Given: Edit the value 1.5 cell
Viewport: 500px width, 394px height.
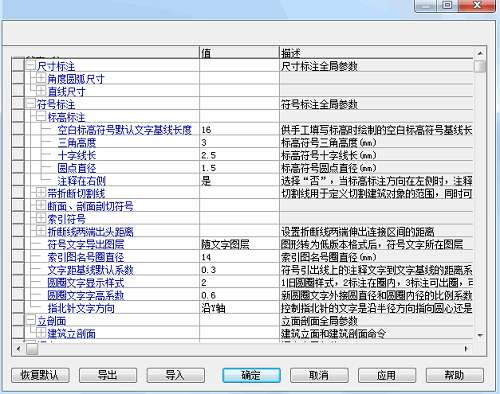Looking at the screenshot, I should point(239,168).
